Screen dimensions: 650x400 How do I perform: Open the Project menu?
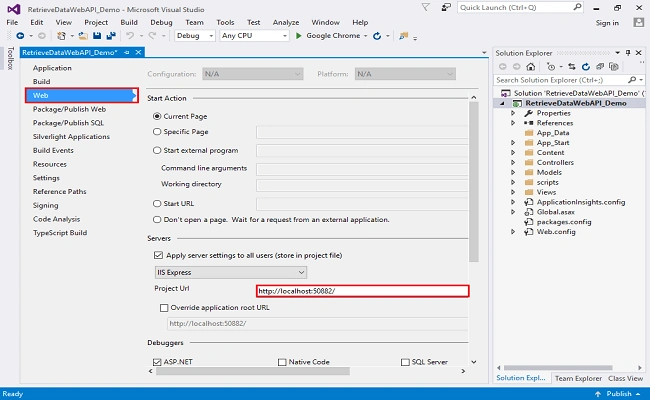96,22
